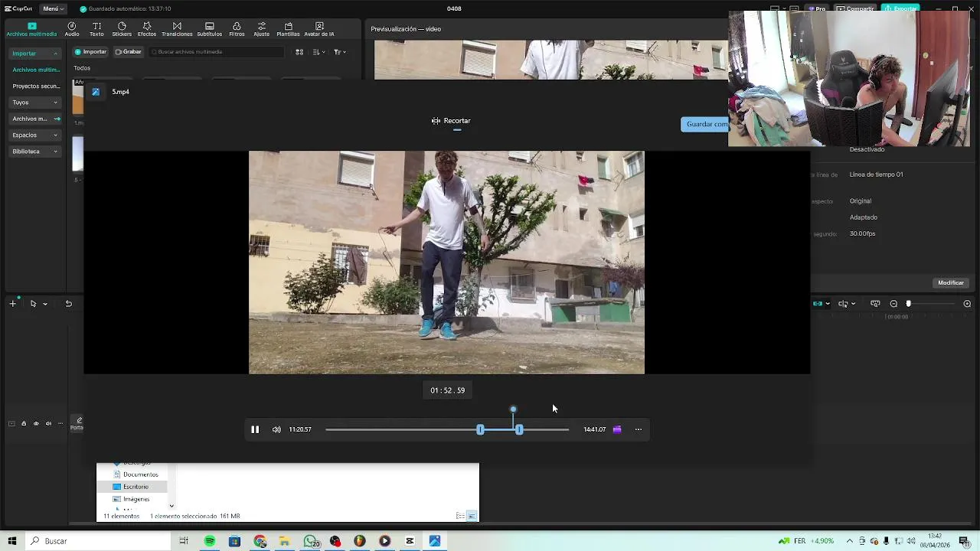Open the Audio tab

tap(72, 30)
